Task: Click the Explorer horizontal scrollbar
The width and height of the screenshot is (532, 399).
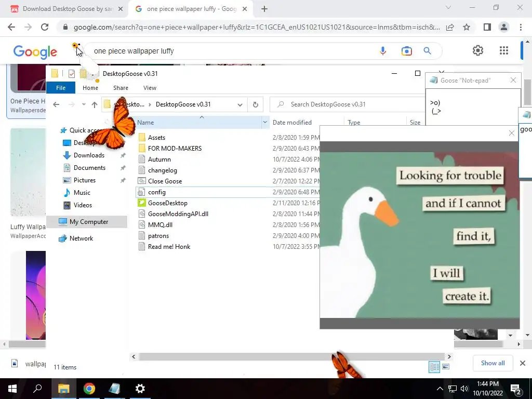Action: click(x=291, y=356)
